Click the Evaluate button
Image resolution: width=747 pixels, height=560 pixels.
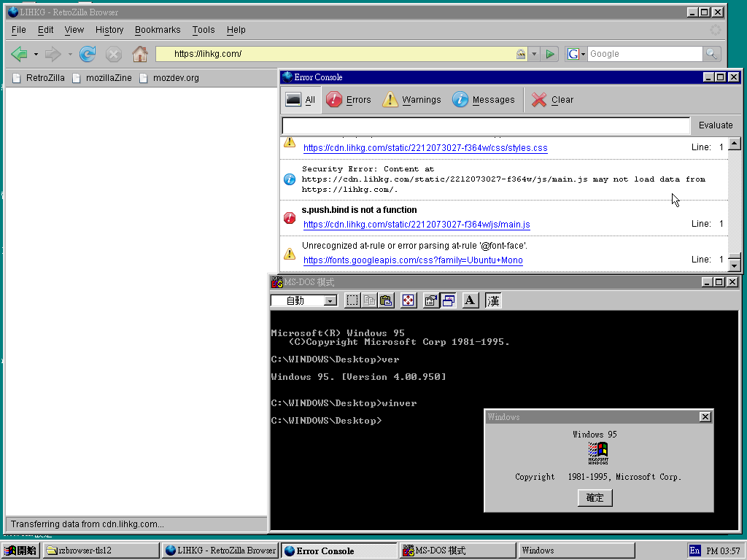[716, 125]
